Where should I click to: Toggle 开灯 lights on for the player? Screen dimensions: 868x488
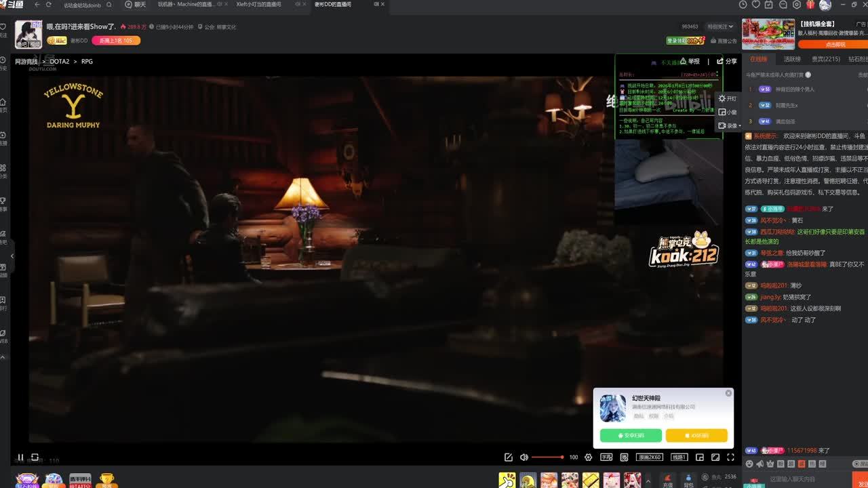point(727,98)
